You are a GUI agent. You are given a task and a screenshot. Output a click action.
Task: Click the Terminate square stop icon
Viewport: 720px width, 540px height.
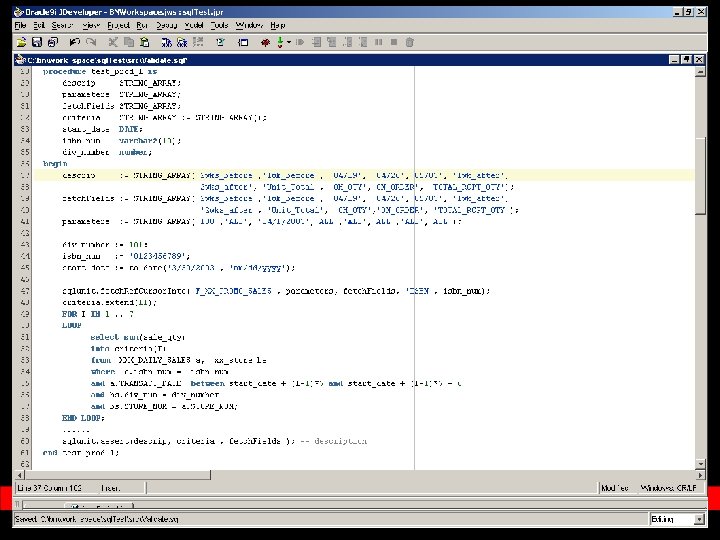(x=394, y=42)
